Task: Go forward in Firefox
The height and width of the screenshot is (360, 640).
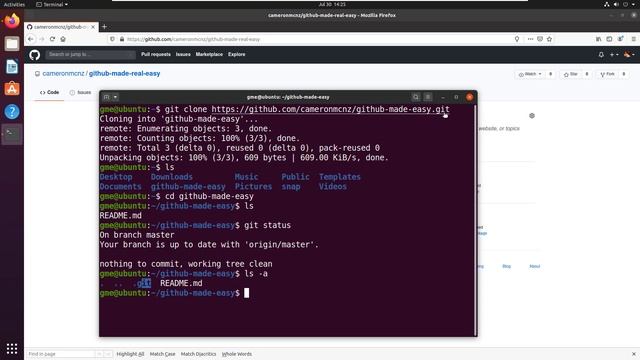Action: 42,39
